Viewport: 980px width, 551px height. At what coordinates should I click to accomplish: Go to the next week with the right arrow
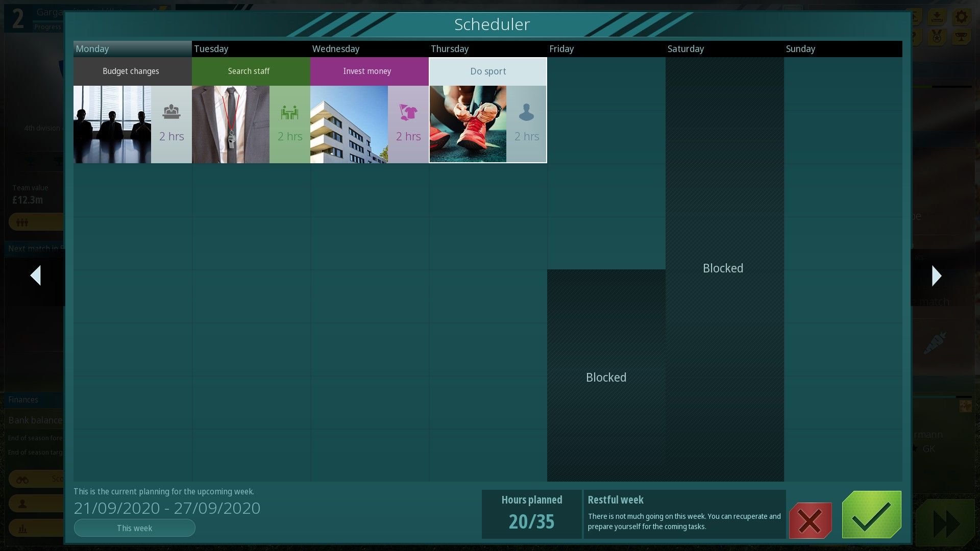pyautogui.click(x=936, y=275)
